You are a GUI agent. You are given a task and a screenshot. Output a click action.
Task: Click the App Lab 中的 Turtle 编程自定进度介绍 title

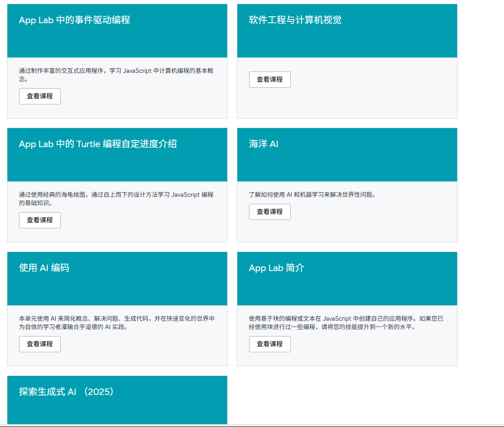(98, 144)
